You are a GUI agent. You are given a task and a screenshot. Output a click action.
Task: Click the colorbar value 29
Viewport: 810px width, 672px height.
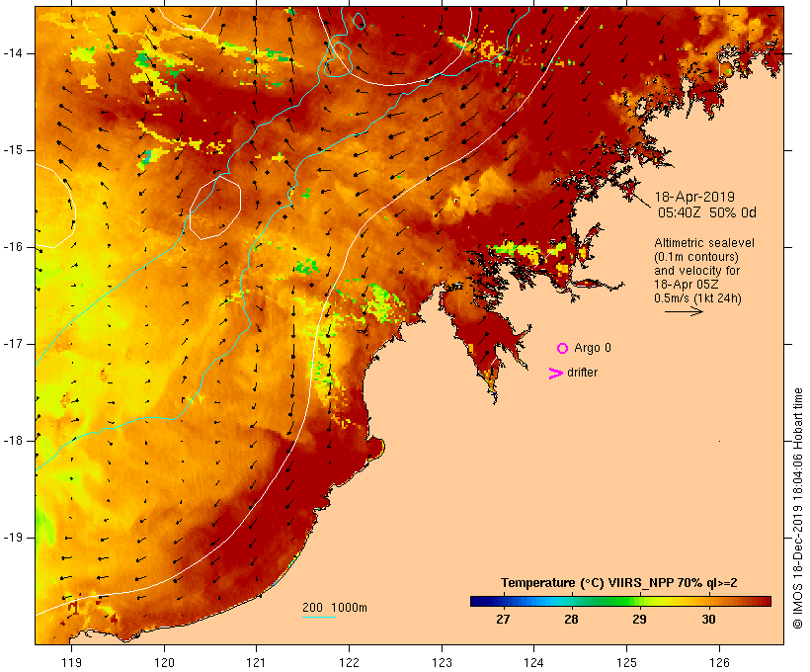[x=639, y=620]
